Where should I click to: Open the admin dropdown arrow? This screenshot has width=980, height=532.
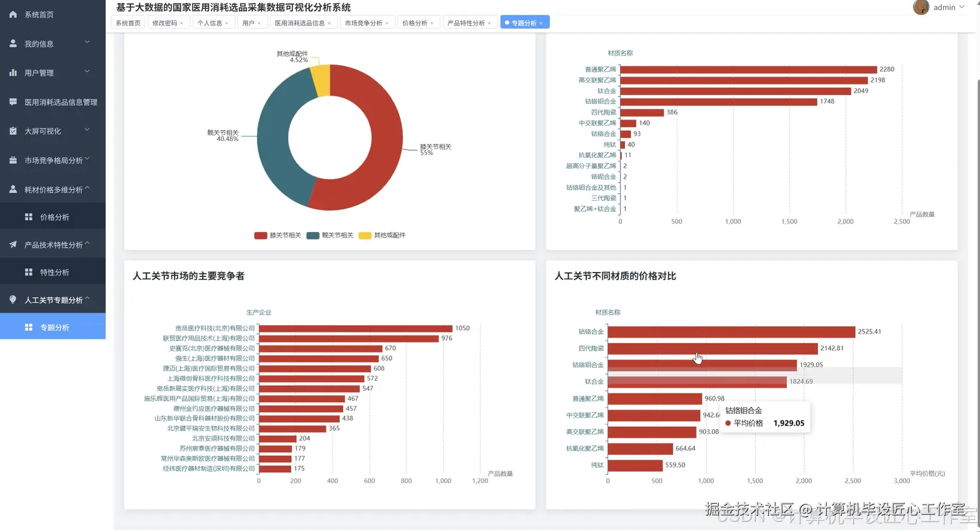962,7
